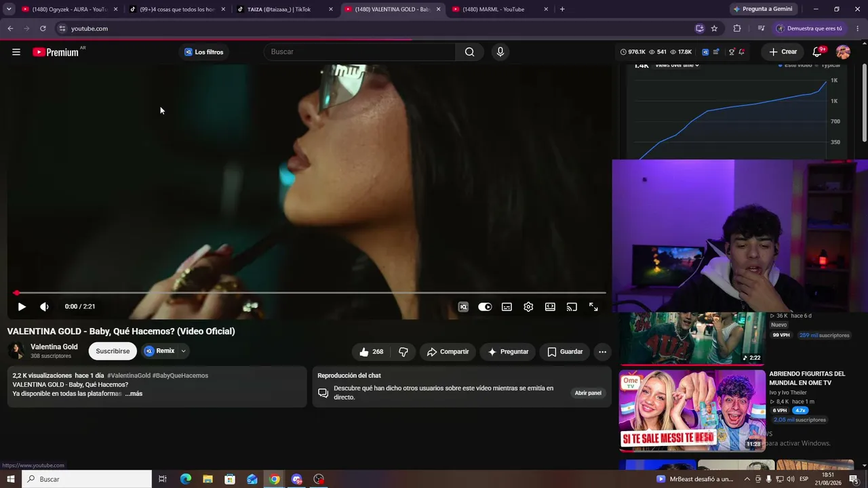Like the video with the thumbs-up button
This screenshot has width=868, height=488.
[371, 352]
